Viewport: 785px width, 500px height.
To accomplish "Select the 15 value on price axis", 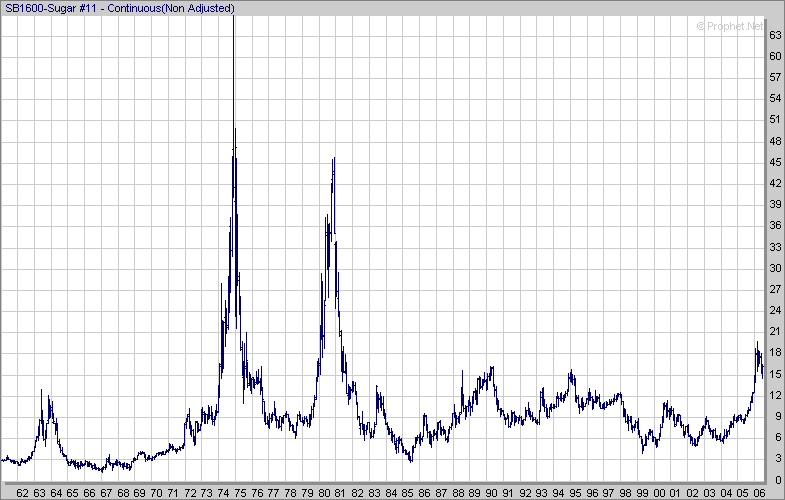I will pos(774,374).
